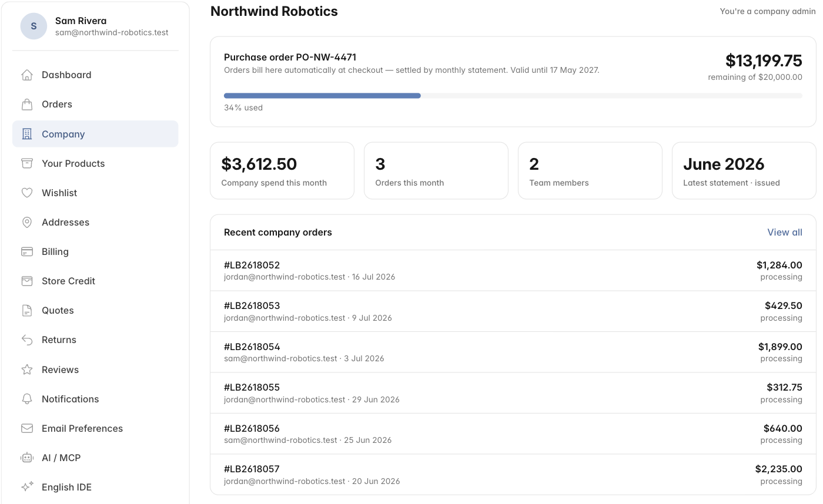Click the Returns arrow icon
Image resolution: width=823 pixels, height=504 pixels.
tap(26, 340)
